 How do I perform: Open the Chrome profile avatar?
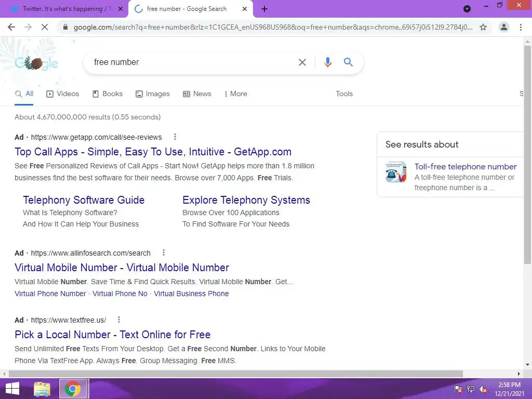(x=504, y=27)
